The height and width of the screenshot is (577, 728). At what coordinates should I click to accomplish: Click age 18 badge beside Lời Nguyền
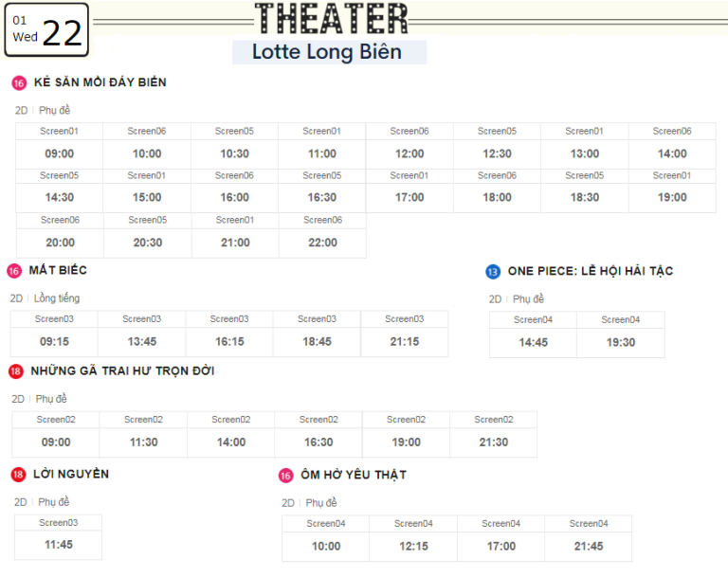tap(19, 475)
